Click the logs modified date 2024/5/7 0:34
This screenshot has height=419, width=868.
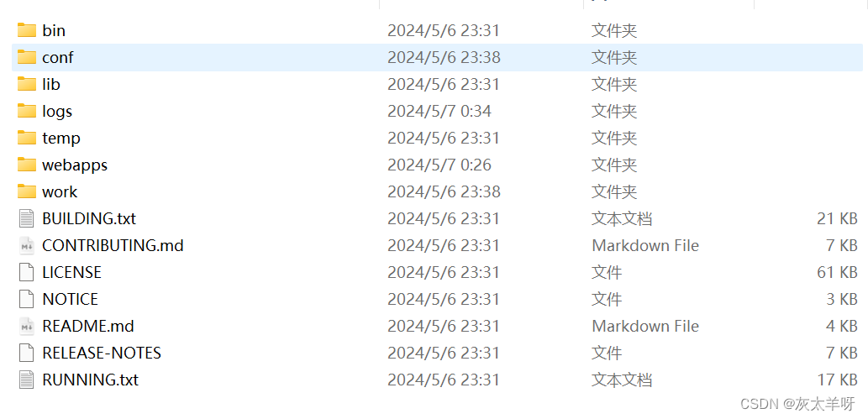[x=439, y=111]
